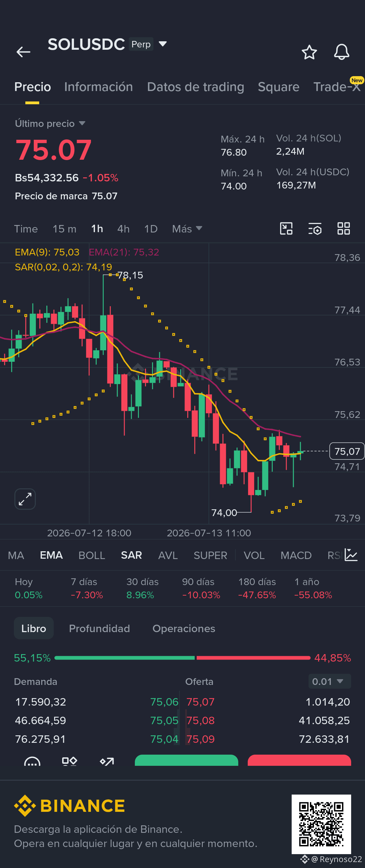Toggle the VOL sub-indicator
This screenshot has width=365, height=868.
[254, 555]
